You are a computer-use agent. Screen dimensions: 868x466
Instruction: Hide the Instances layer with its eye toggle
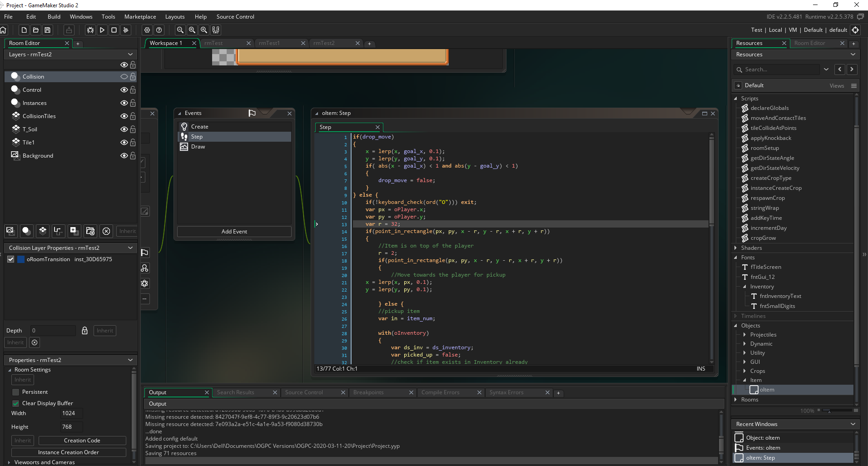(124, 103)
